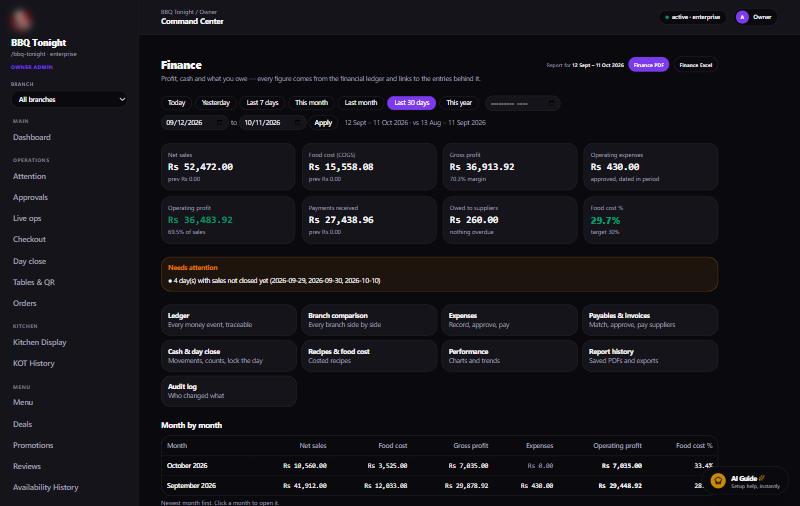Open Day close in sidebar

30,261
